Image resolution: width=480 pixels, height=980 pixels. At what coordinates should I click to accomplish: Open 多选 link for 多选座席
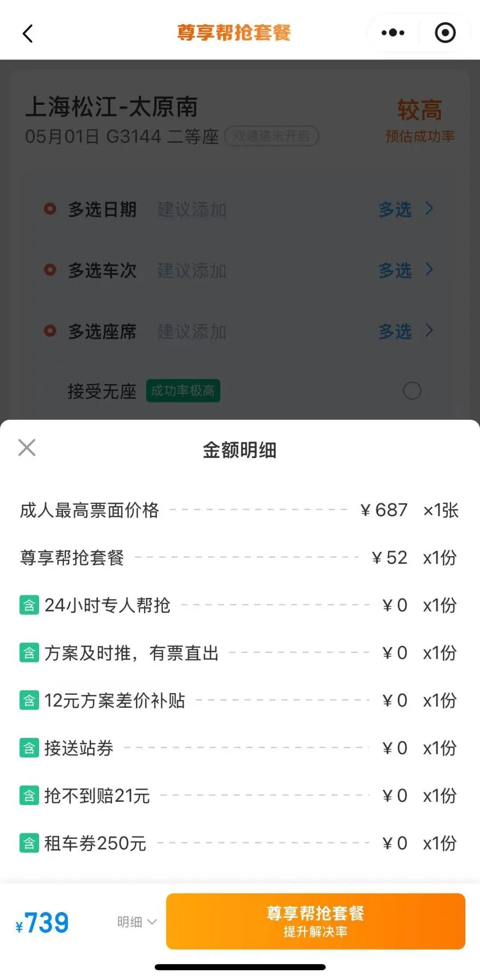pyautogui.click(x=395, y=331)
